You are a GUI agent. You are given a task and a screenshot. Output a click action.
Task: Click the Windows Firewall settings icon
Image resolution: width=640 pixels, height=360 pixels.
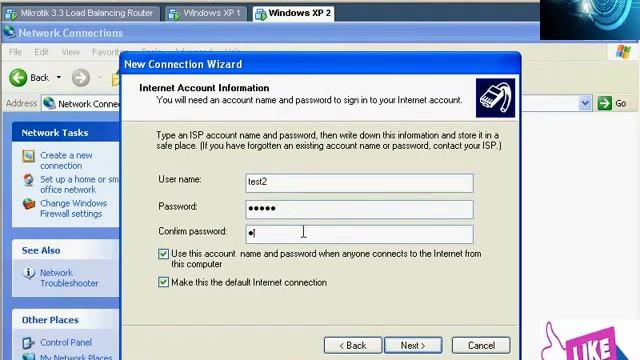[x=29, y=203]
